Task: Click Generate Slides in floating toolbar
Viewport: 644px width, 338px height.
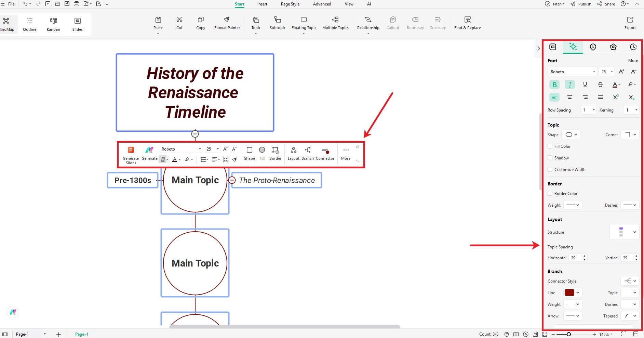Action: (131, 155)
